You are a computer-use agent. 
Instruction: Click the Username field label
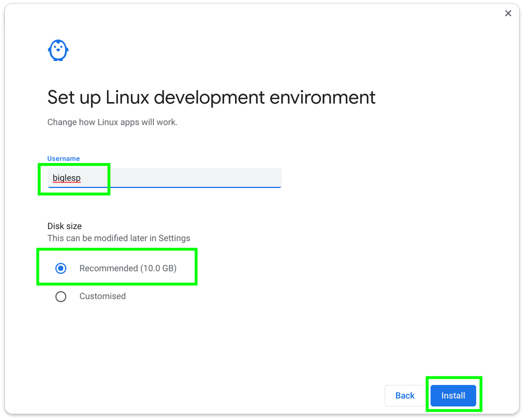(x=63, y=158)
